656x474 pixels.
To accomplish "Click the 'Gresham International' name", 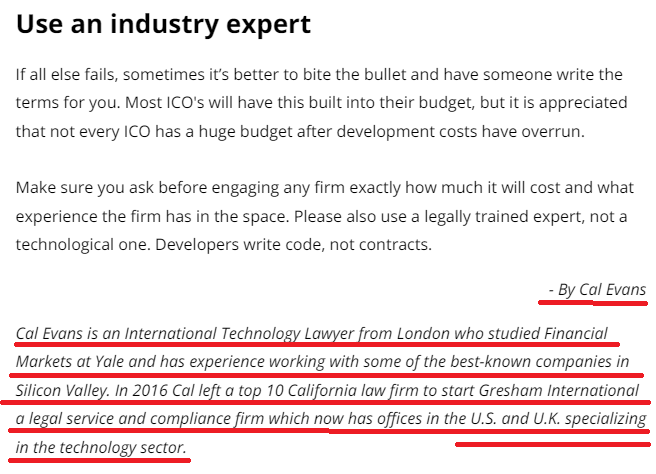I will point(559,390).
